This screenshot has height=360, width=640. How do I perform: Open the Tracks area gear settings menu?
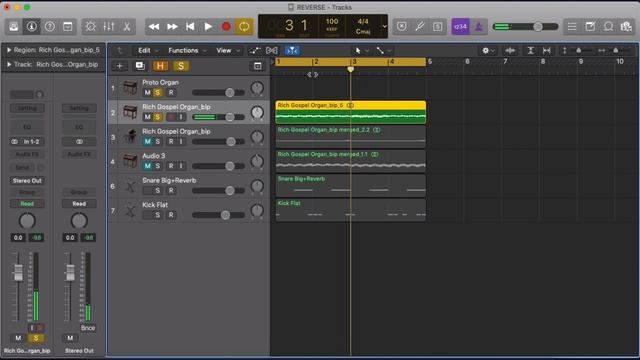click(x=488, y=51)
